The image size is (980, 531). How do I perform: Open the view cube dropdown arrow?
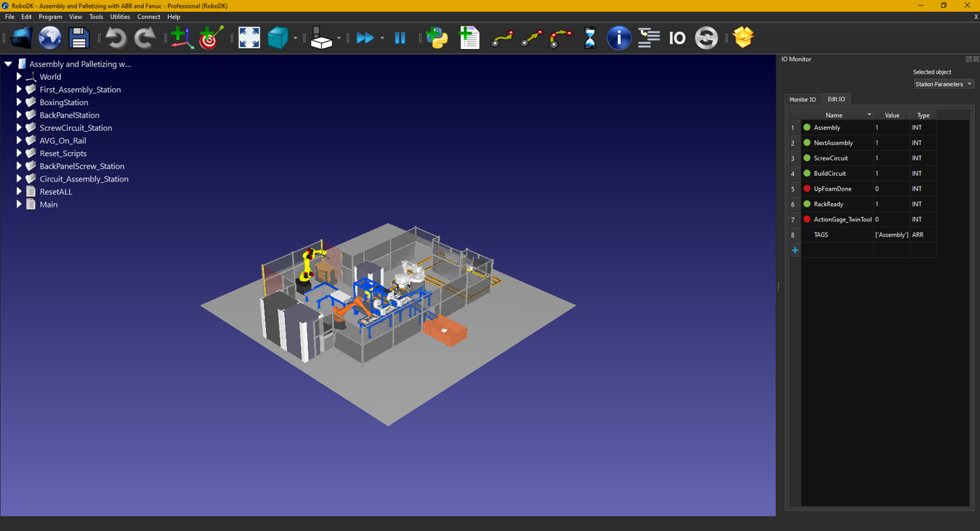point(295,39)
